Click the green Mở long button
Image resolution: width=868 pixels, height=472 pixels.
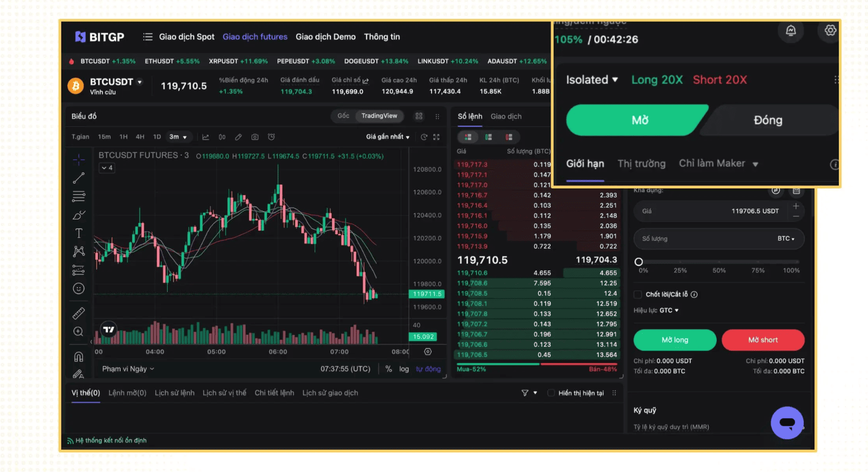[675, 340]
